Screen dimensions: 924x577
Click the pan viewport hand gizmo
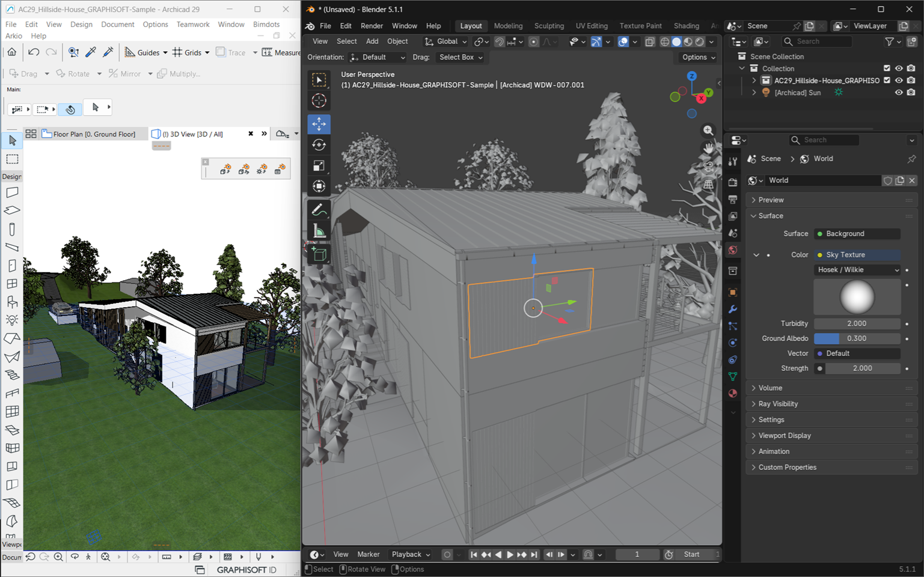[709, 148]
